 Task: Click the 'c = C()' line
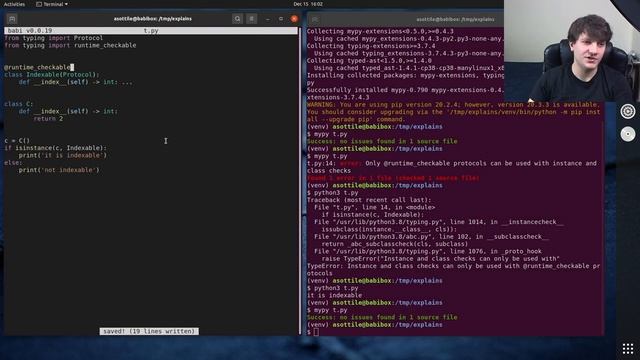(x=17, y=141)
